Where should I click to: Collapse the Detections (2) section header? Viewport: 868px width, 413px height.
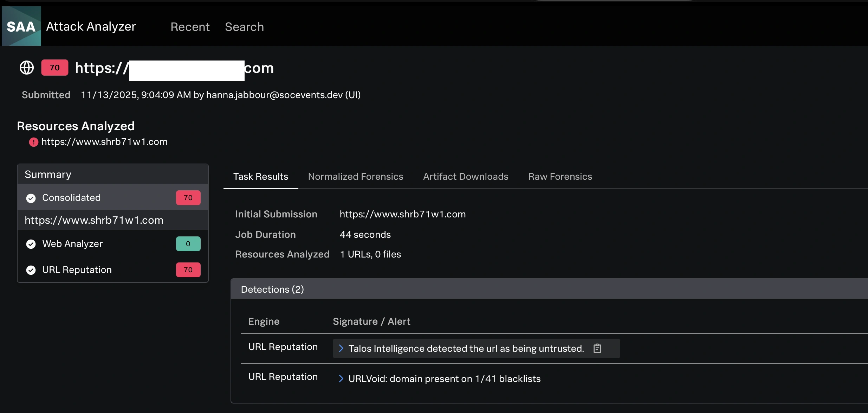272,289
